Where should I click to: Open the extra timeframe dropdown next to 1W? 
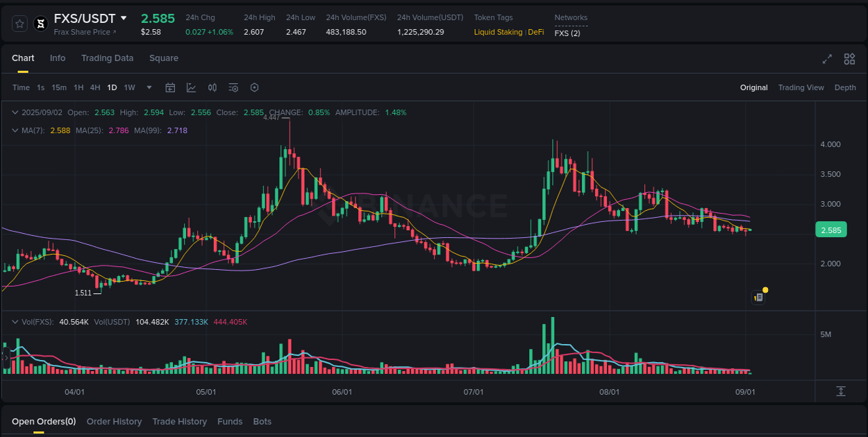[149, 87]
